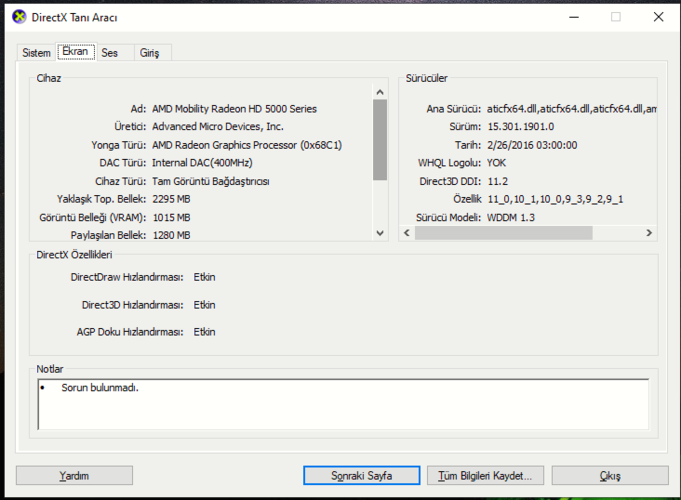Select the Ekran tab
681x500 pixels.
(76, 51)
